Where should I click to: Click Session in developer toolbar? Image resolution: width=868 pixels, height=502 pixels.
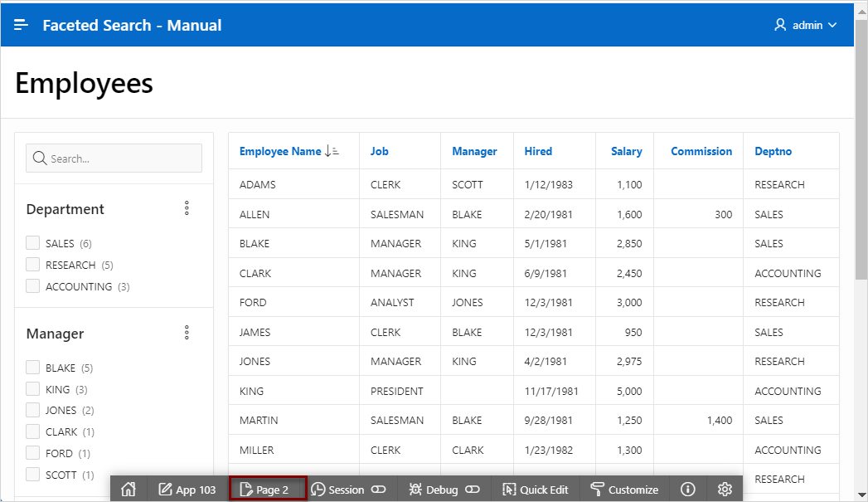[338, 490]
